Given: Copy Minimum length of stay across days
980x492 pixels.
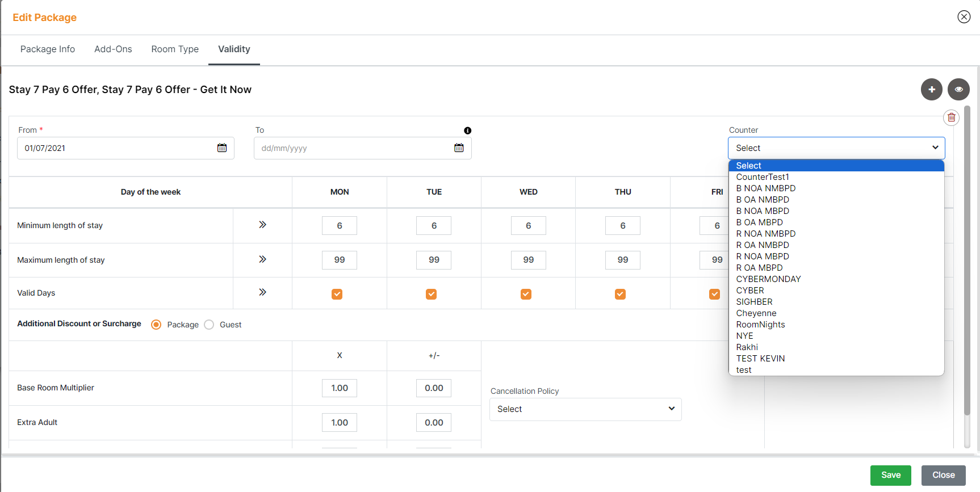Looking at the screenshot, I should click(x=262, y=225).
